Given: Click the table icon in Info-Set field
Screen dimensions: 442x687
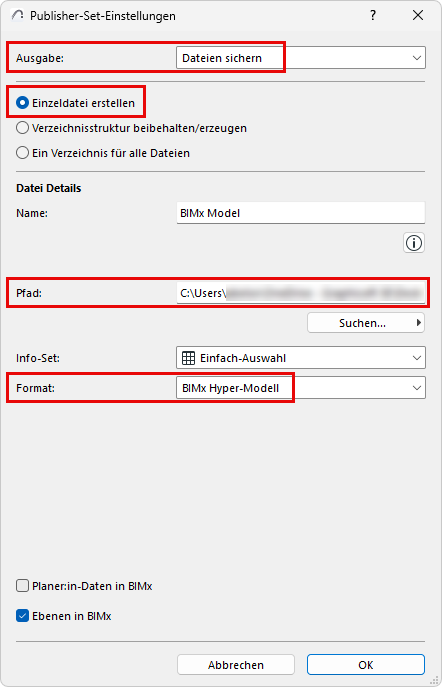Looking at the screenshot, I should (x=188, y=358).
